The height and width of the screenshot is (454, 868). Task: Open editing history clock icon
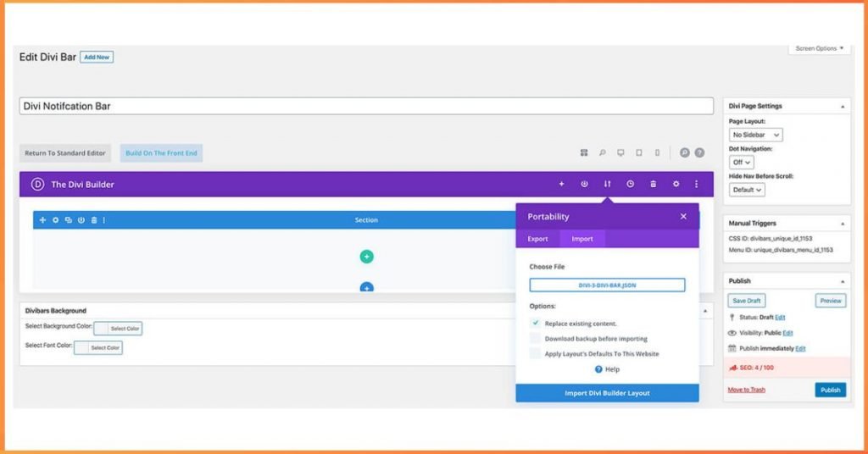coord(630,184)
